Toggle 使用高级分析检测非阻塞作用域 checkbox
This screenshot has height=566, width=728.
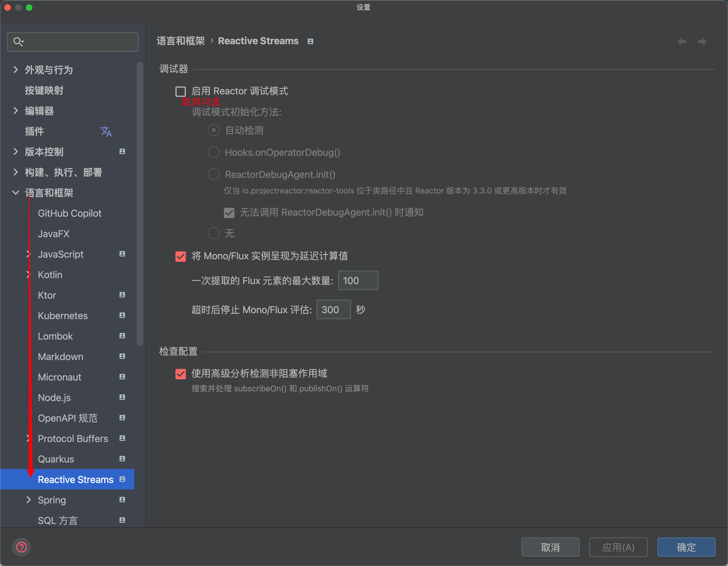click(181, 374)
